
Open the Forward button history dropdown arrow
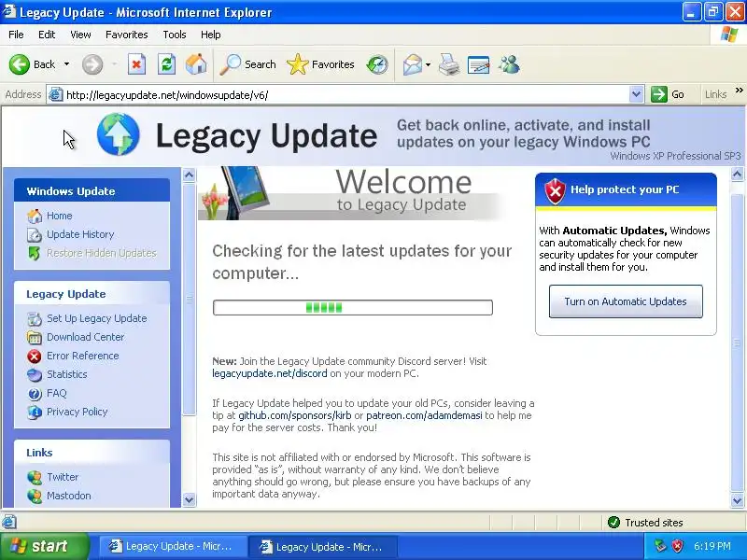point(114,64)
